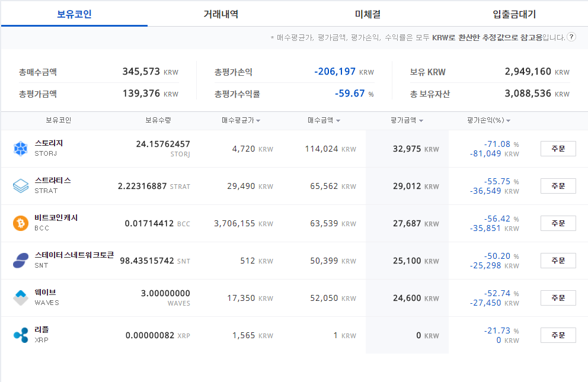Click KRW balance 2,949,160
This screenshot has height=382, width=588.
[x=528, y=72]
